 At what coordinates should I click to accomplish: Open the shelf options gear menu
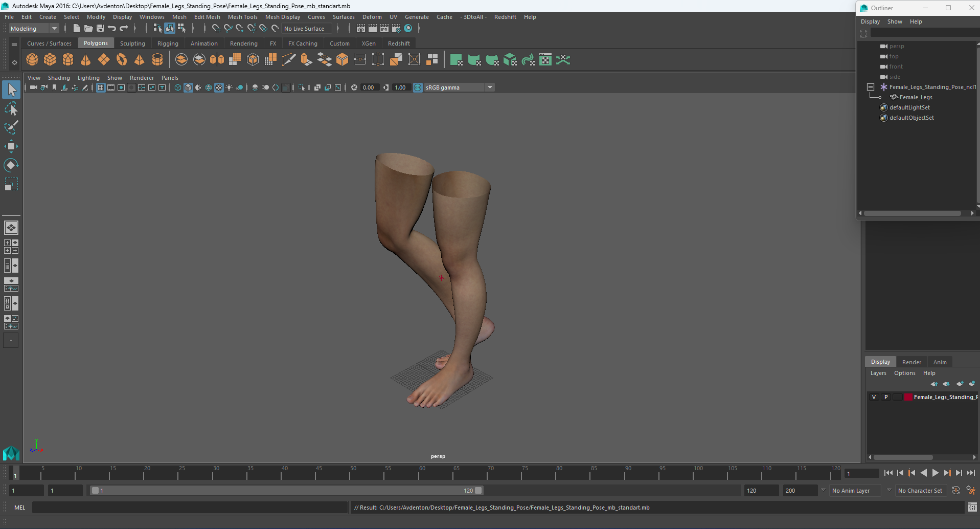click(x=14, y=62)
